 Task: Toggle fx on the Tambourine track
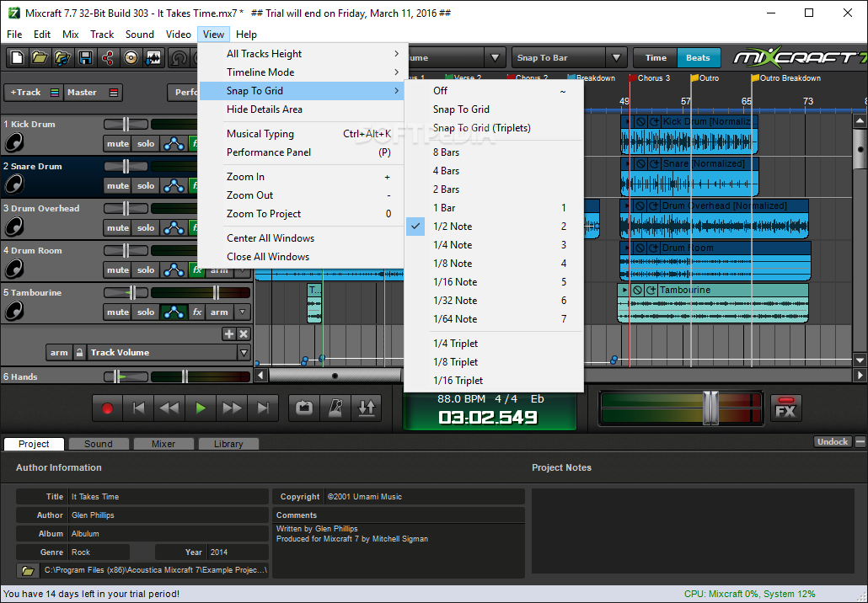pyautogui.click(x=197, y=312)
